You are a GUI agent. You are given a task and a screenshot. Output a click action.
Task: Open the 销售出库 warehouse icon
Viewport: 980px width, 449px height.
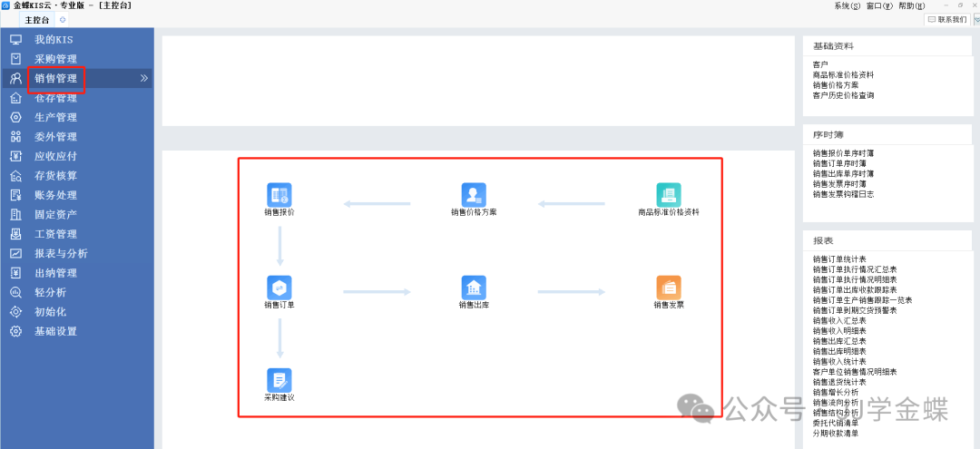pos(474,288)
